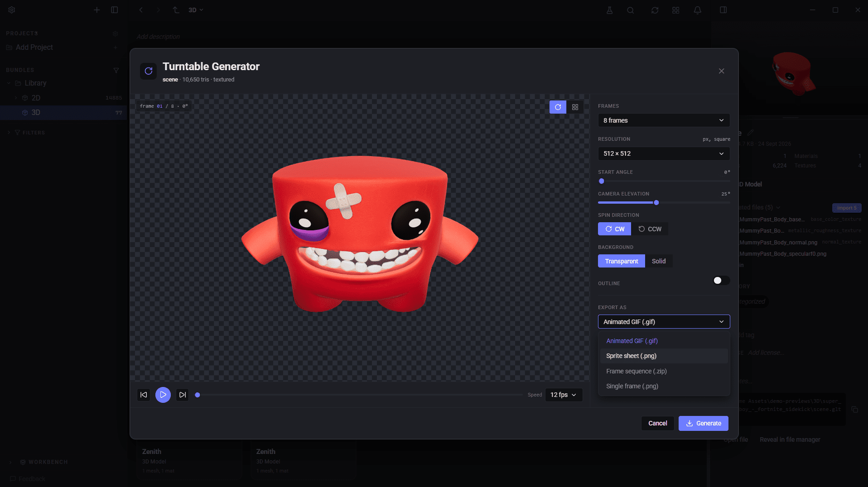Collapse the Export As dropdown
868x487 pixels.
click(x=664, y=322)
